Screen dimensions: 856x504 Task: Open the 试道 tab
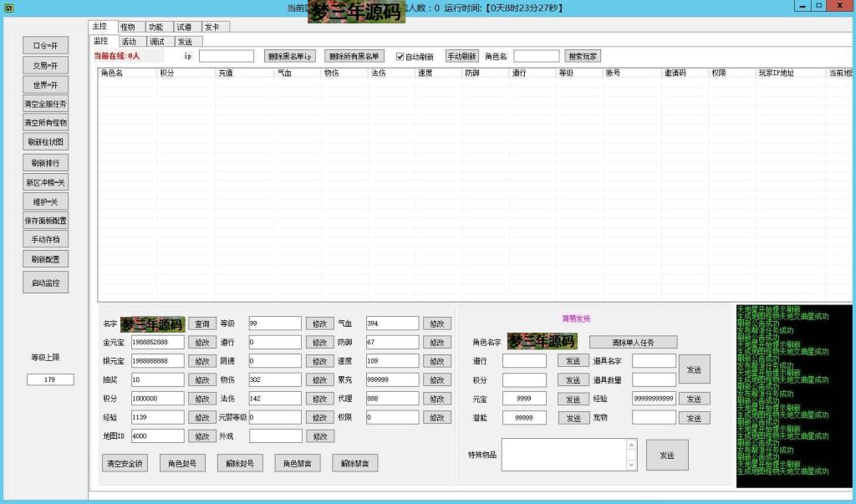pyautogui.click(x=188, y=27)
